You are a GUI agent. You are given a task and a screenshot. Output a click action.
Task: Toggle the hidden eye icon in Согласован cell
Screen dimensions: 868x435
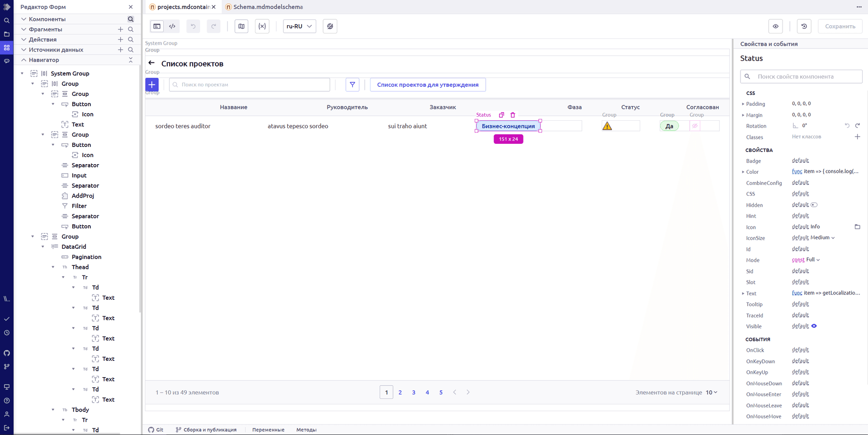pyautogui.click(x=695, y=126)
